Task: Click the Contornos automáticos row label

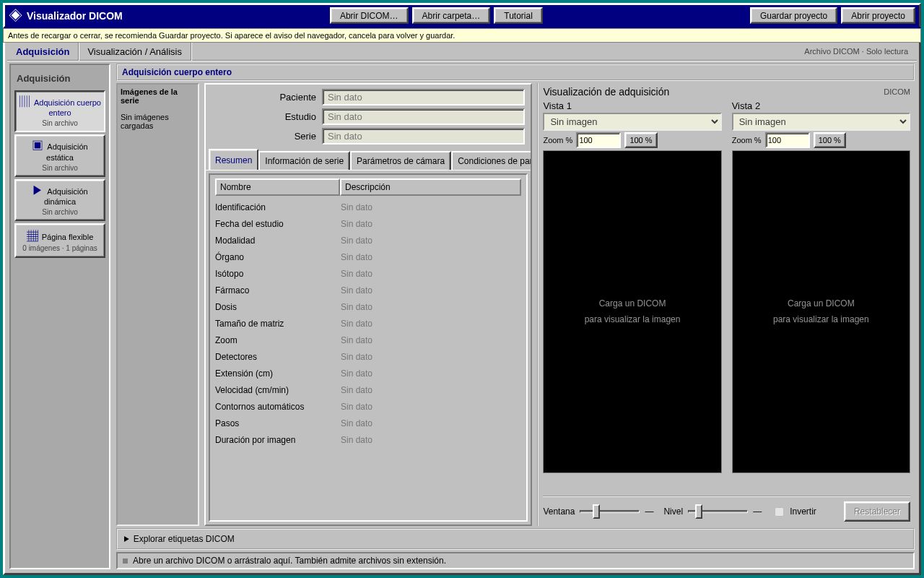Action: pos(260,407)
